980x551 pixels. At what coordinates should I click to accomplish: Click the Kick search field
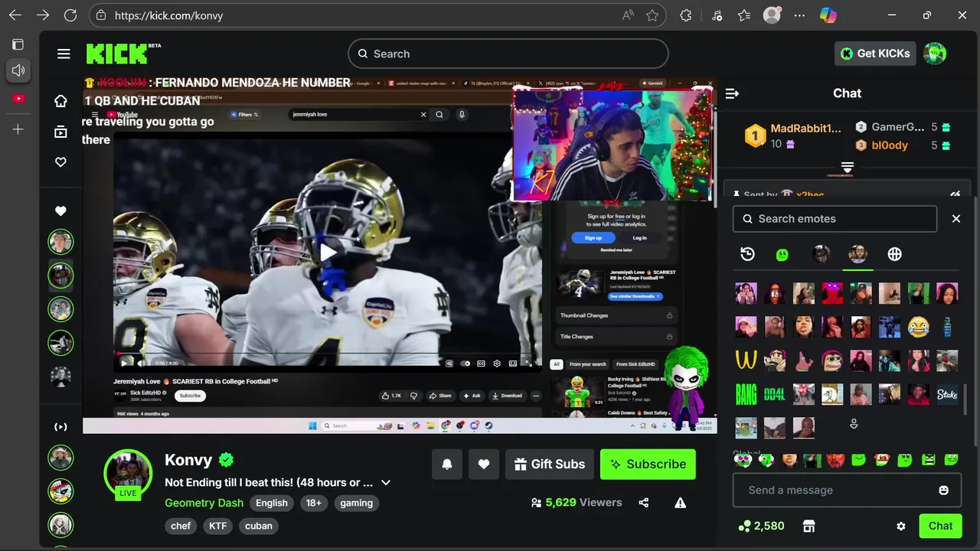click(x=508, y=54)
